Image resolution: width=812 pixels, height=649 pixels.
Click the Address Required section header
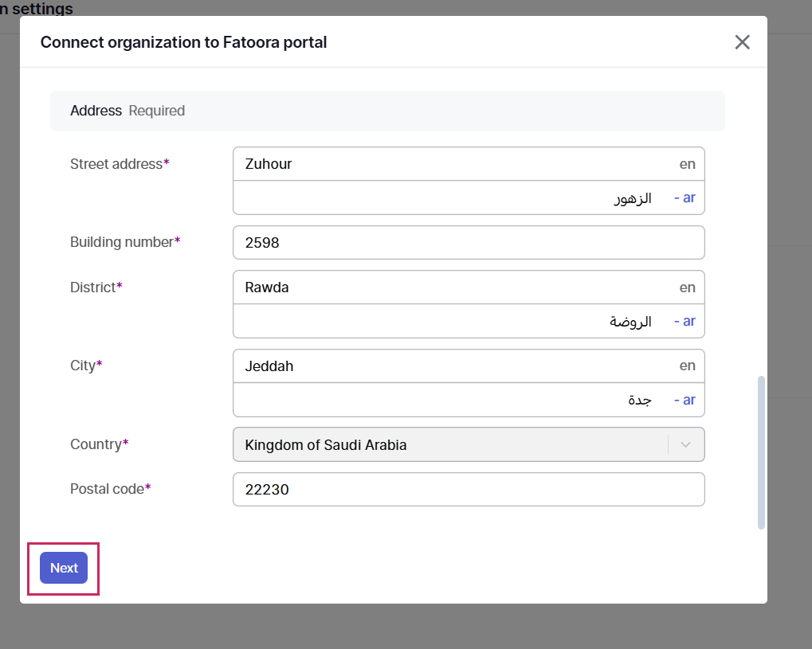(127, 111)
